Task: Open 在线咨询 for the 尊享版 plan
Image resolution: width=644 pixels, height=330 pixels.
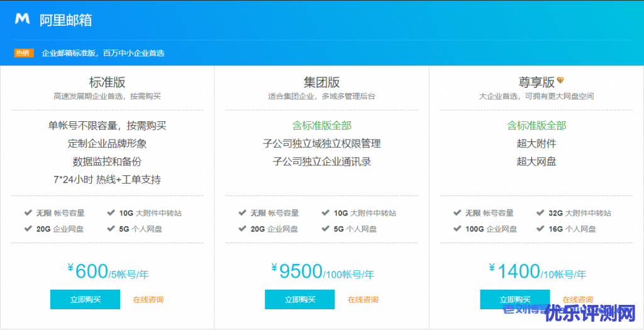Action: pos(578,300)
